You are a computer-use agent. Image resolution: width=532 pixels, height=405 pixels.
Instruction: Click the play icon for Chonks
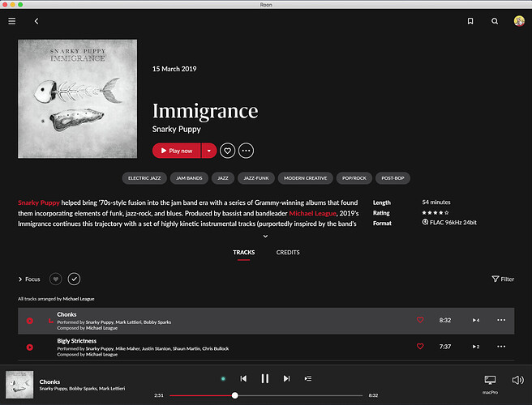[x=30, y=321]
